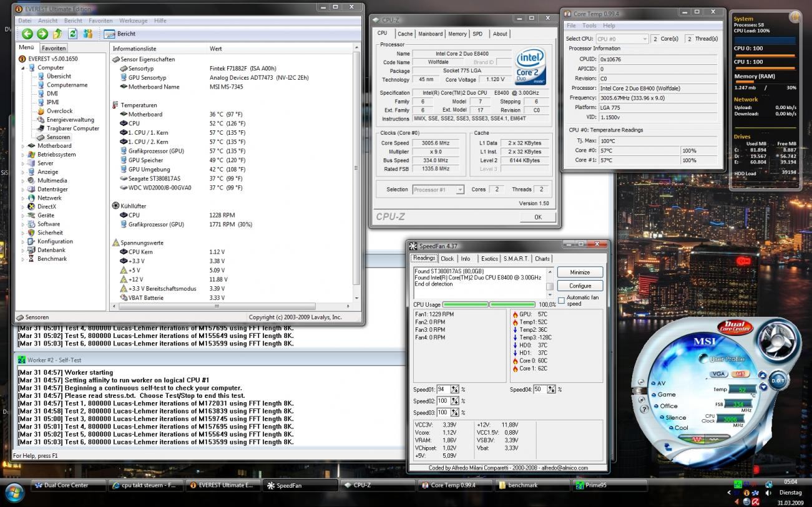Click the EVEREST green back arrow
812x507 pixels.
(x=27, y=34)
